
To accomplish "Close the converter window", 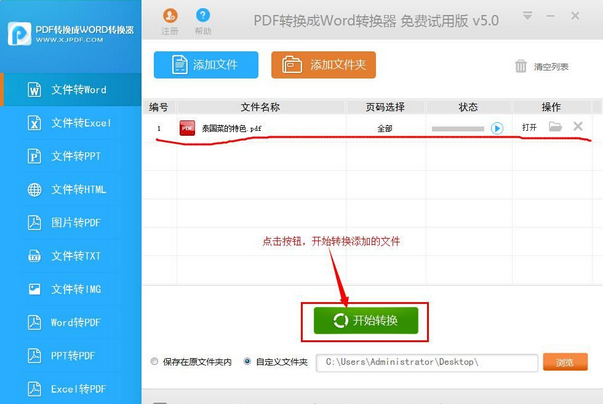I will tap(575, 16).
